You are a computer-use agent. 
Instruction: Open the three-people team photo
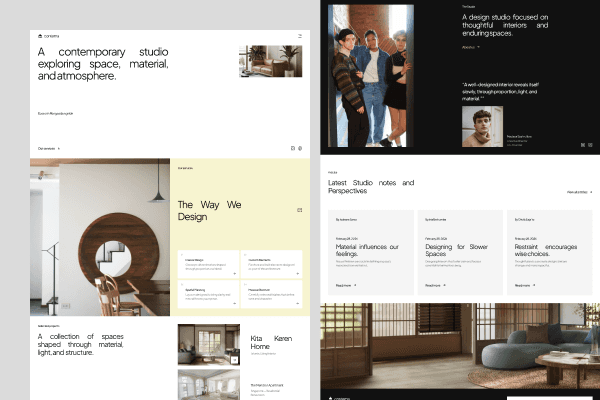click(x=371, y=76)
